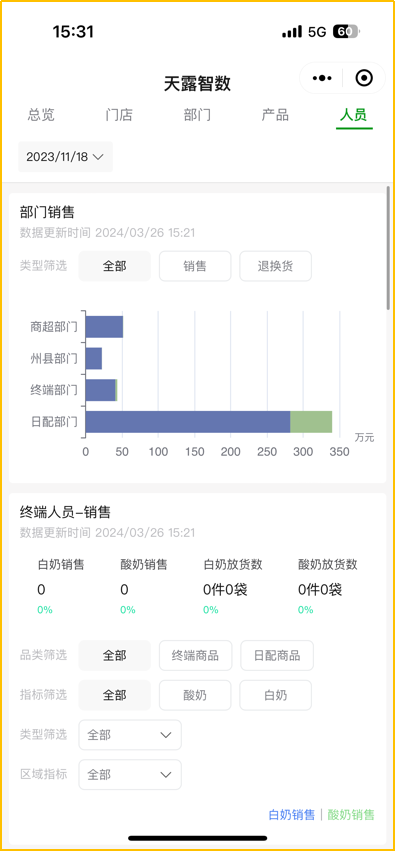Screen dimensions: 396x852
Task: Open the mini program three-dots menu
Action: tap(322, 78)
